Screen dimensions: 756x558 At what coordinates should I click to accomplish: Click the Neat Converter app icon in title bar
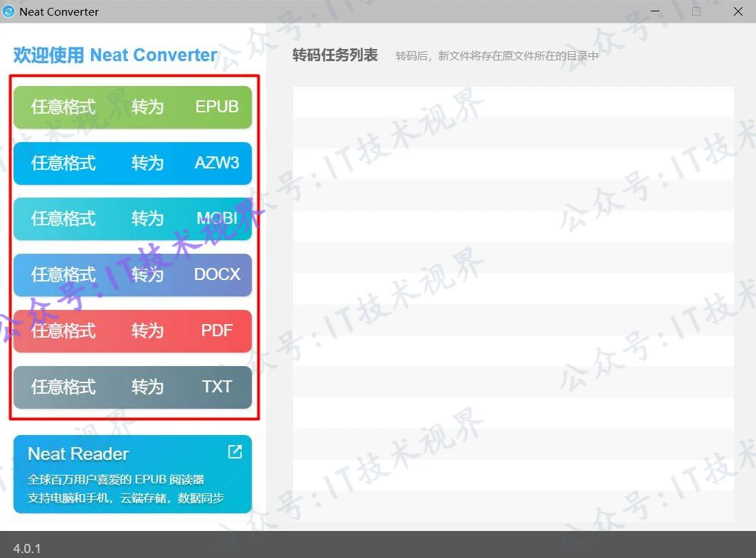coord(9,11)
